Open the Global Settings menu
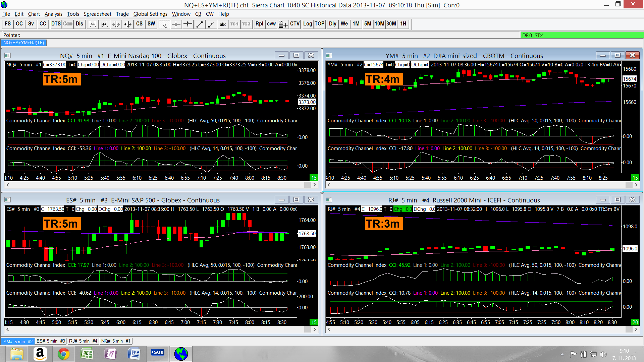This screenshot has width=644, height=362. (x=150, y=14)
